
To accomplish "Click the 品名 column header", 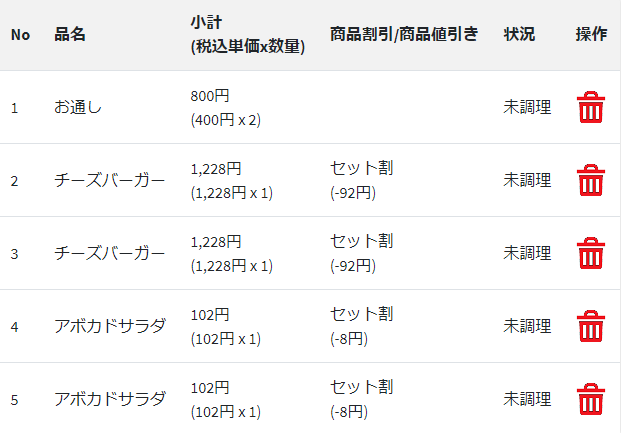I will [70, 35].
